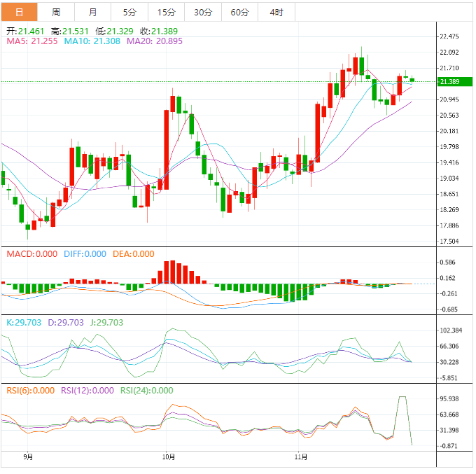The height and width of the screenshot is (474, 476).
Task: Open the 60分 interval tab
Action: pyautogui.click(x=240, y=12)
